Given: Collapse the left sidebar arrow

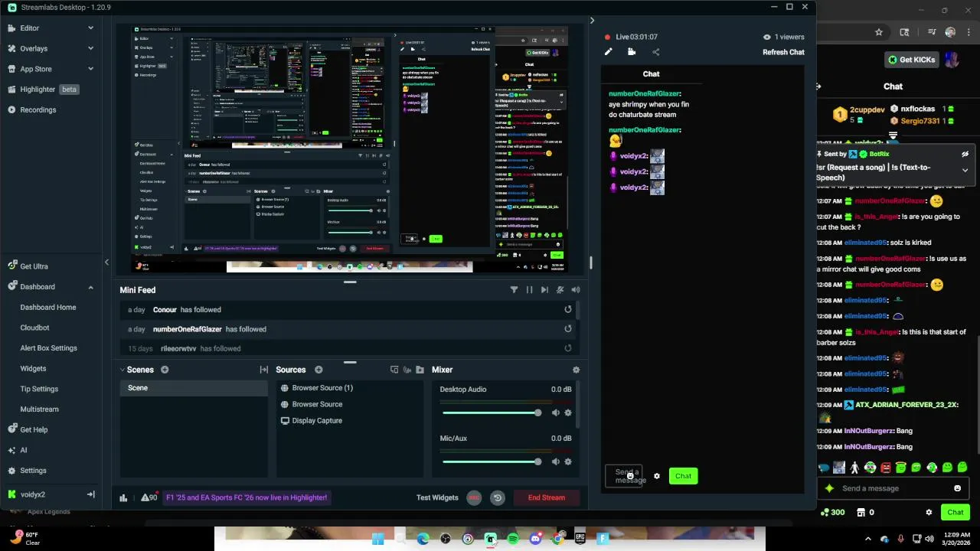Looking at the screenshot, I should pyautogui.click(x=106, y=262).
